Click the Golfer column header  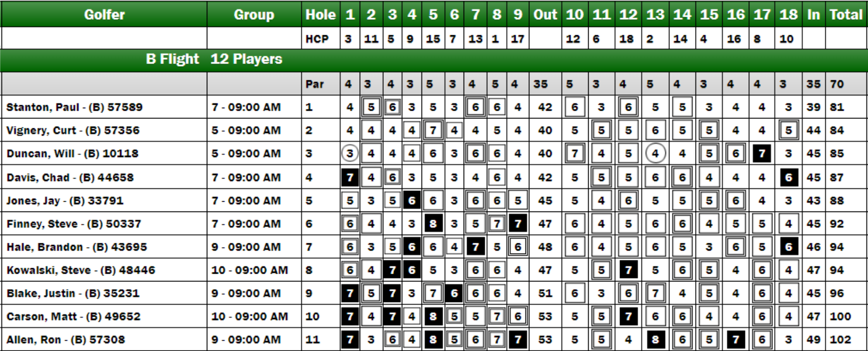[x=104, y=14]
